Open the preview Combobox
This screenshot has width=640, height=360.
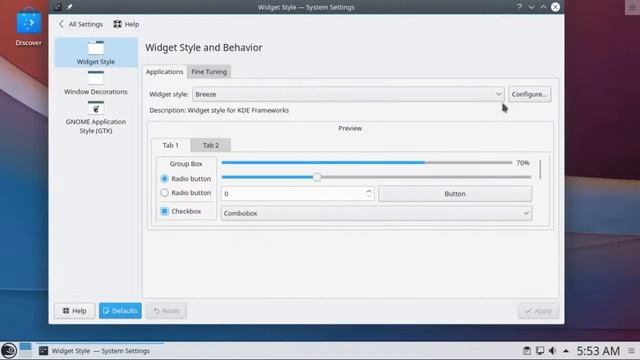pos(376,213)
